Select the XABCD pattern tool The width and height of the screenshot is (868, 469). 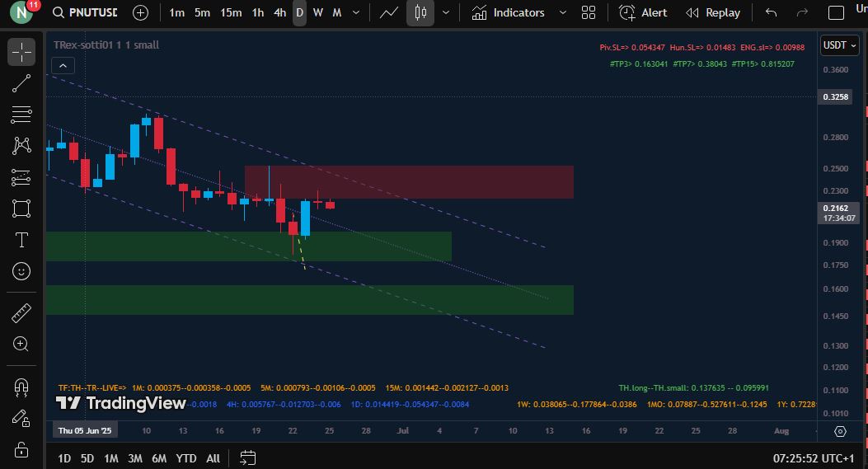[21, 146]
